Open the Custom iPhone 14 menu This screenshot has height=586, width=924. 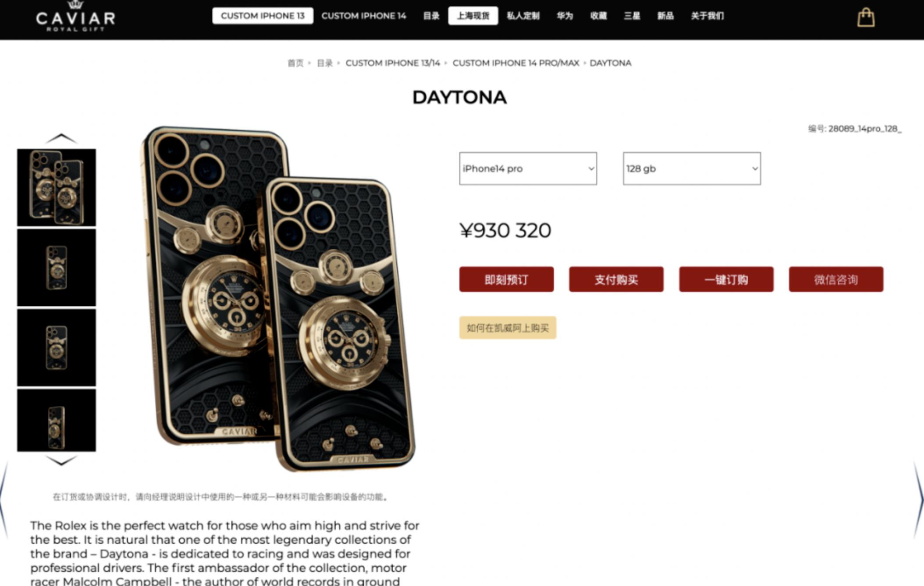click(x=364, y=16)
